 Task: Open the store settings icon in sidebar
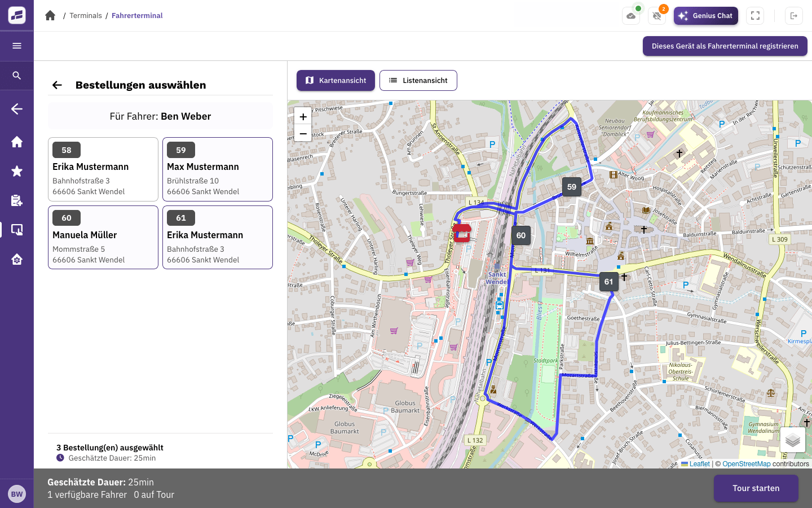click(x=17, y=259)
